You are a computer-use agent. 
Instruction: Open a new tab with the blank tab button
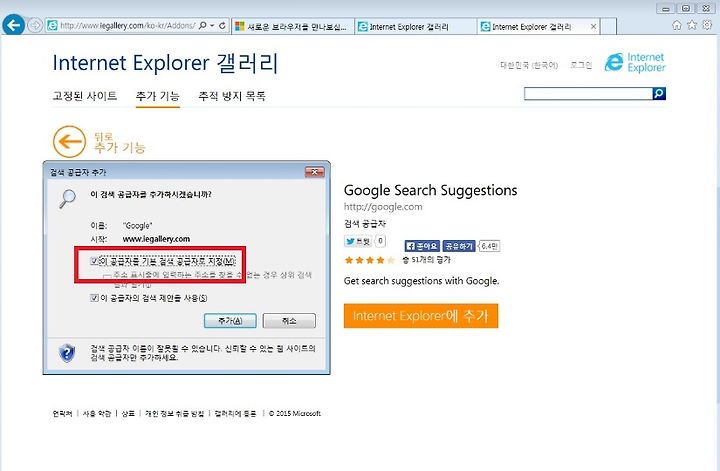[608, 27]
